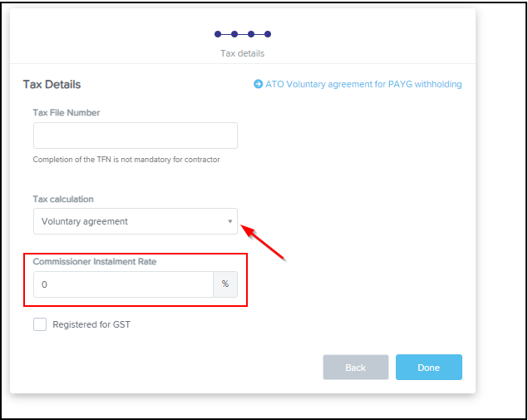Click into Commissioner Instalment Rate field

coord(123,284)
